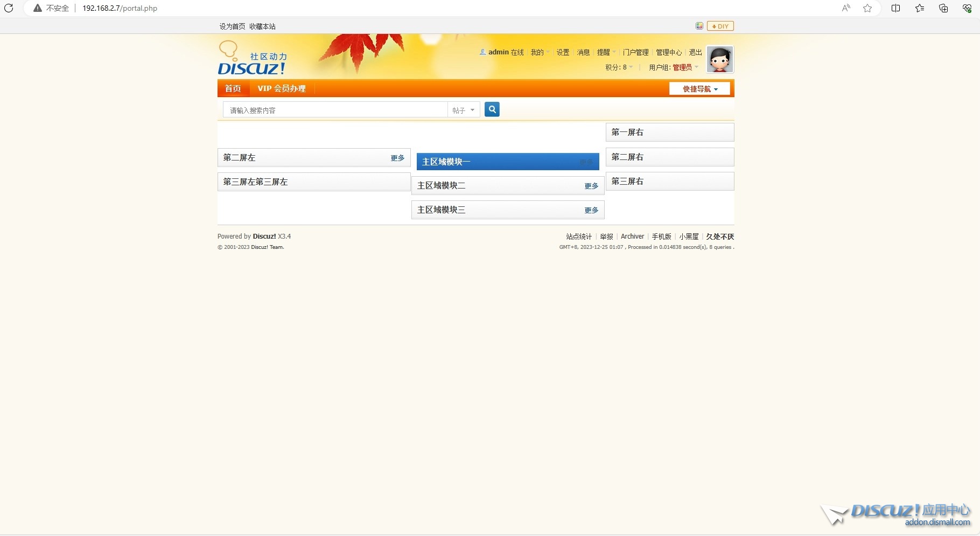Click 退出 to log out
Viewport: 980px width, 536px height.
695,52
